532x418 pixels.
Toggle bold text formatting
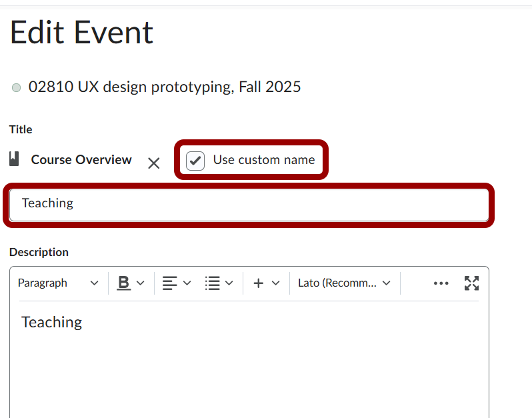123,283
